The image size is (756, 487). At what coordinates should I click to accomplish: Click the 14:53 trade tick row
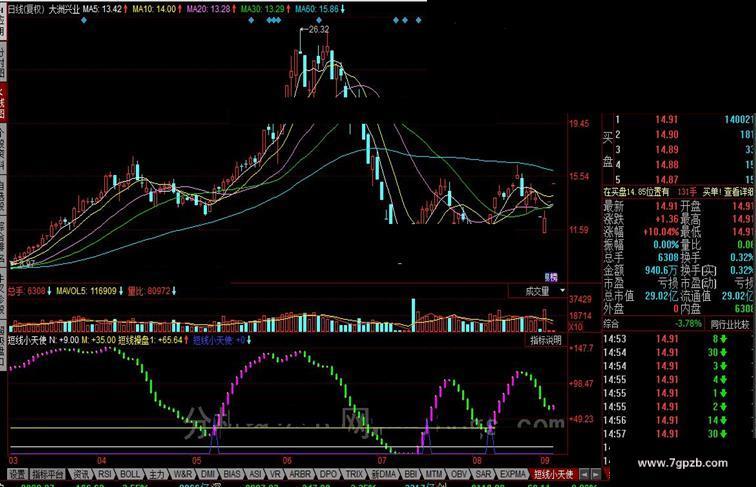[678, 339]
